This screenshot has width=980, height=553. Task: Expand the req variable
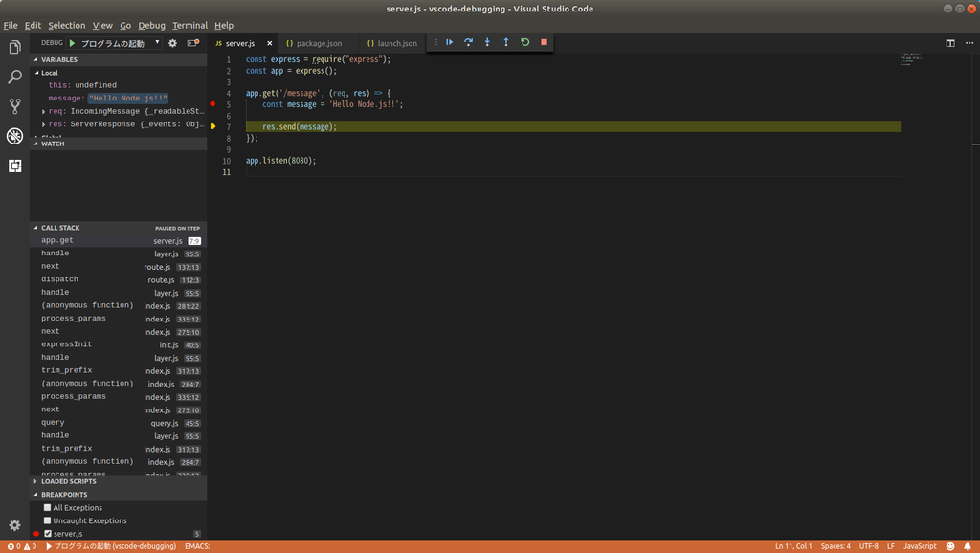43,112
